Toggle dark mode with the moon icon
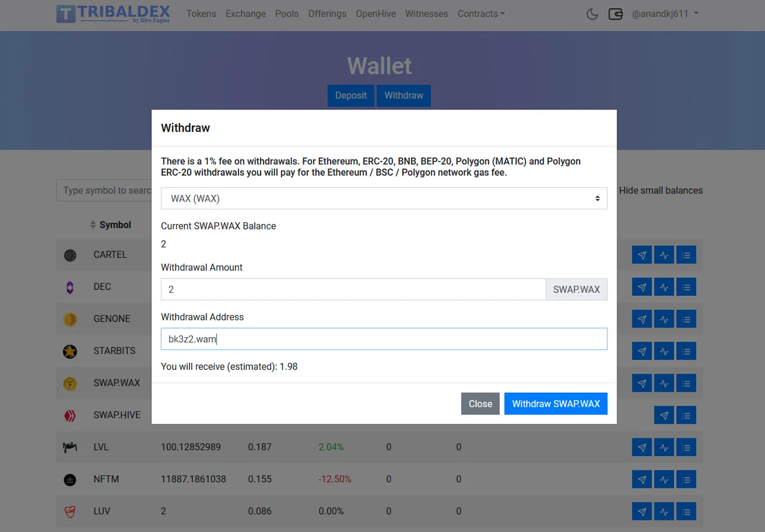This screenshot has height=532, width=765. point(592,14)
